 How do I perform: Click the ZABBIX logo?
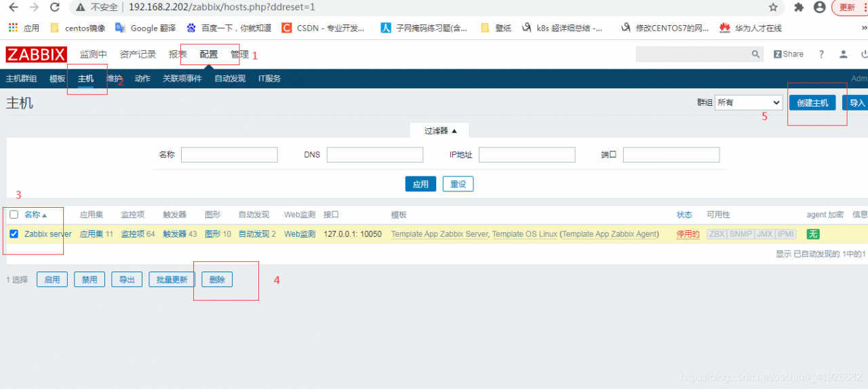coord(36,54)
